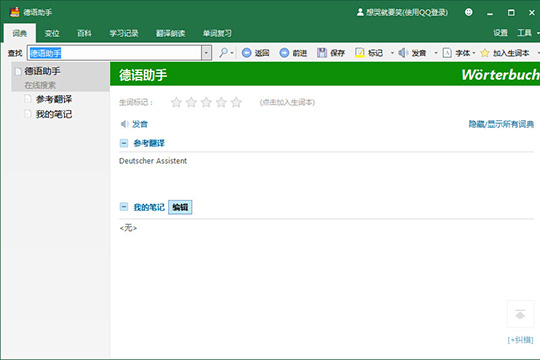
Task: Click the 在线搜索 text in sidebar
Action: click(x=40, y=85)
